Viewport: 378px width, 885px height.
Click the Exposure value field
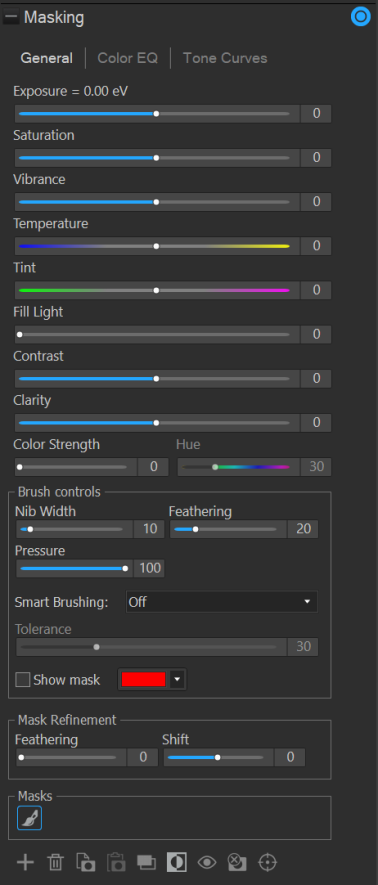tap(316, 113)
